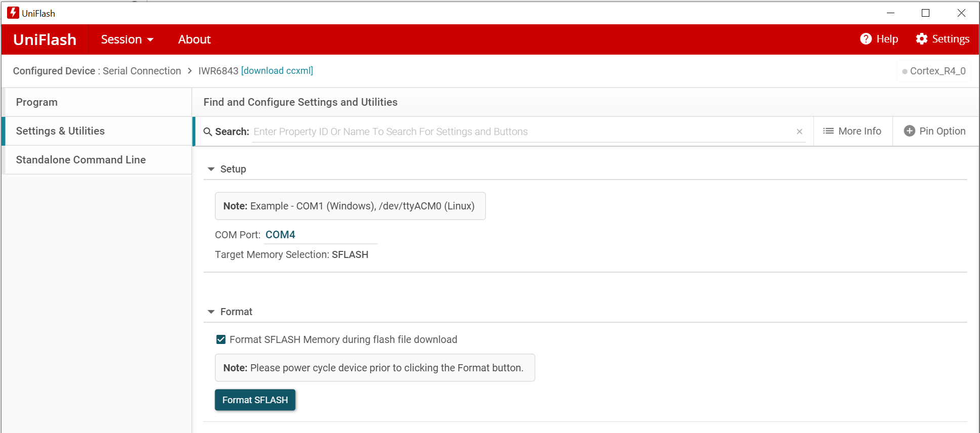The image size is (980, 433).
Task: Select Settings & Utilities tab
Action: pos(97,131)
